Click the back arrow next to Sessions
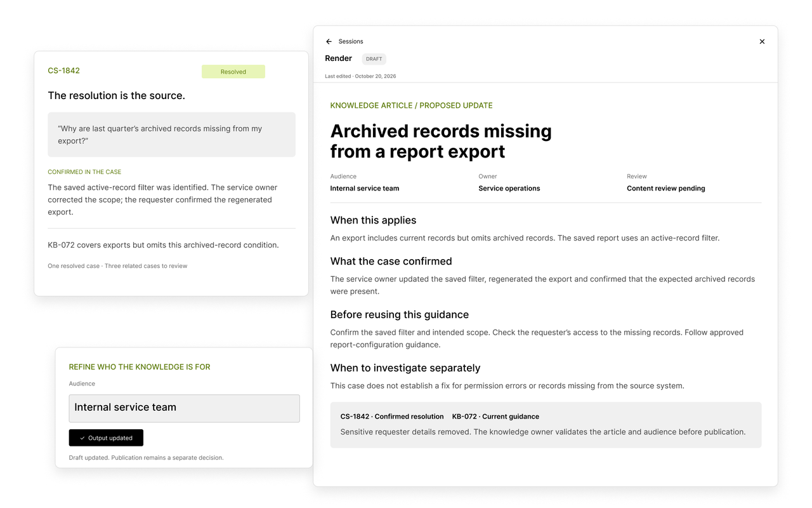Screen dimensions: 812x508 point(329,41)
